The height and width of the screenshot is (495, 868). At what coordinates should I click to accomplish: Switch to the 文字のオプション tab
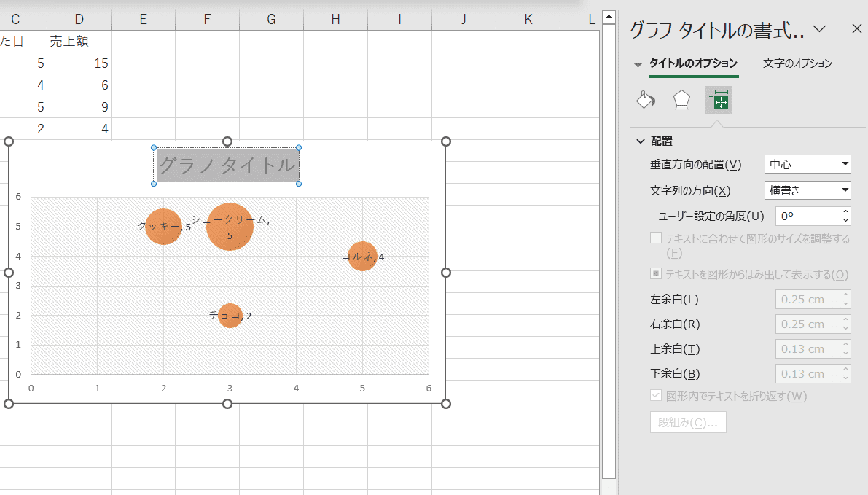[x=797, y=63]
